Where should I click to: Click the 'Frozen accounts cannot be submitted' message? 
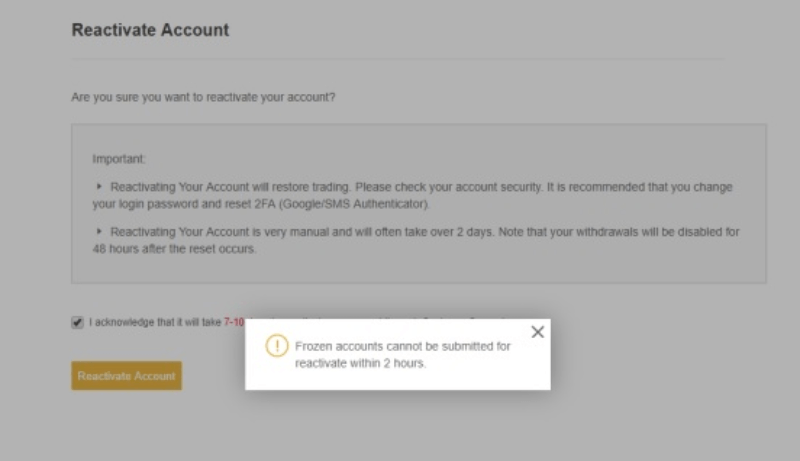point(402,346)
